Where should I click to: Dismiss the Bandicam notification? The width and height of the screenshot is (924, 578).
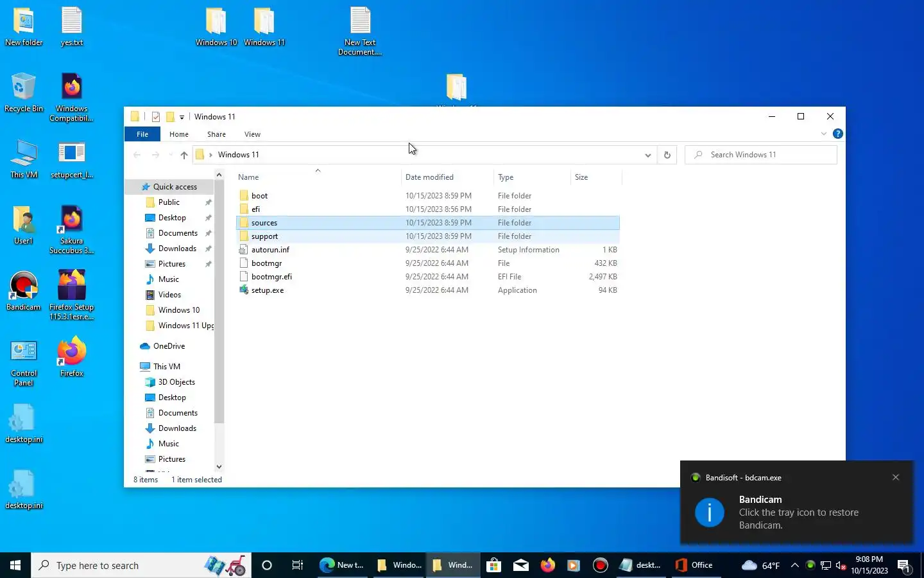point(896,477)
